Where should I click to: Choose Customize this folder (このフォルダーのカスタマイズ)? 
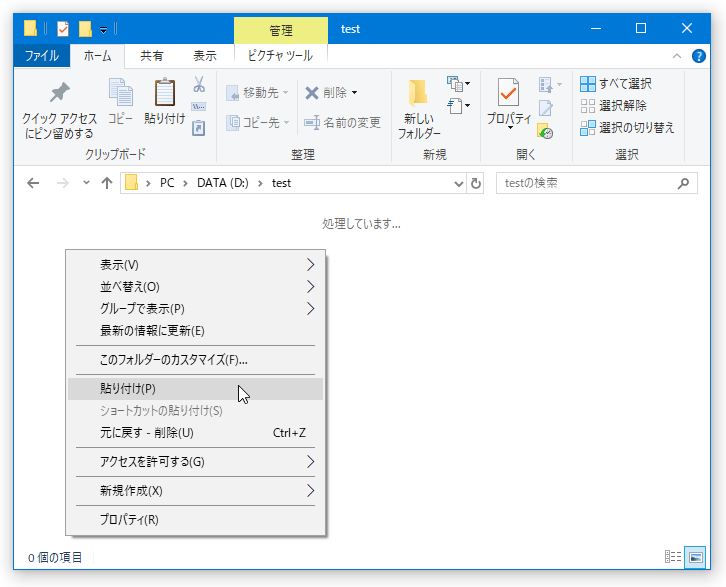tap(195, 360)
